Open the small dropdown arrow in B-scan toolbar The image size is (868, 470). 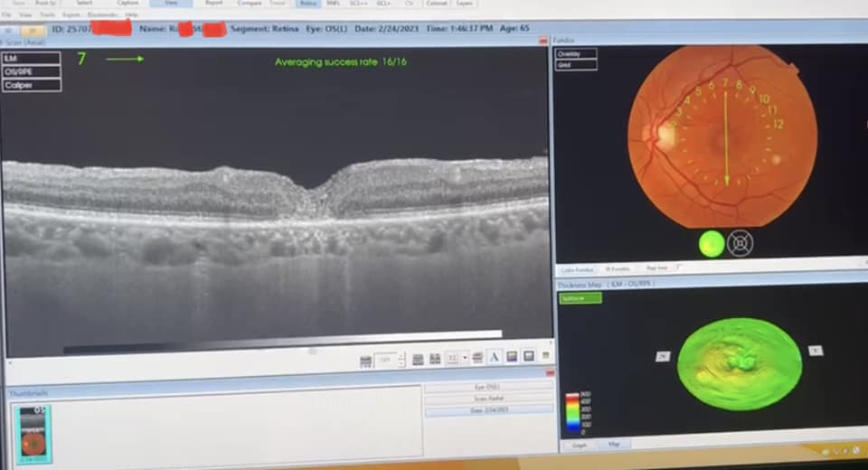coord(465,358)
